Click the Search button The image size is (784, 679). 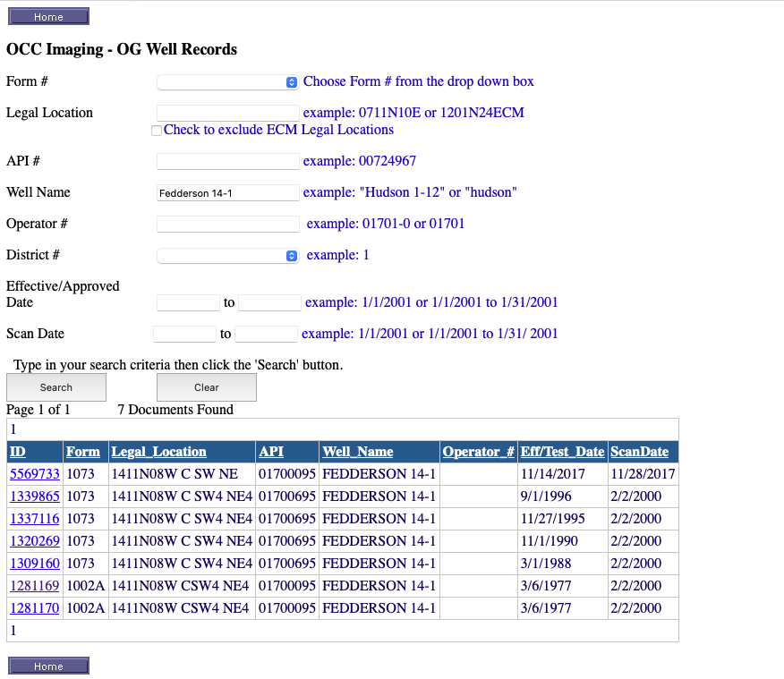tap(56, 387)
